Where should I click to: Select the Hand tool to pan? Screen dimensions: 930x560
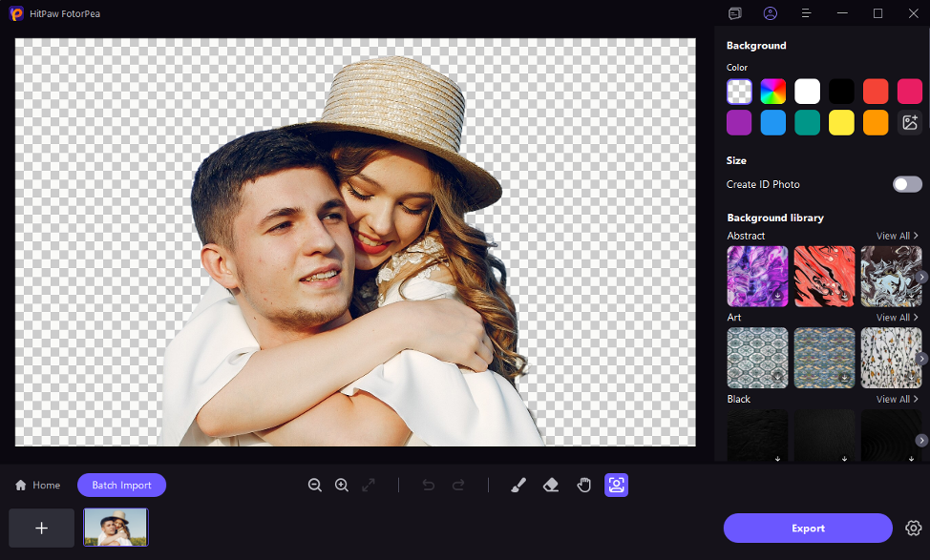click(x=583, y=485)
